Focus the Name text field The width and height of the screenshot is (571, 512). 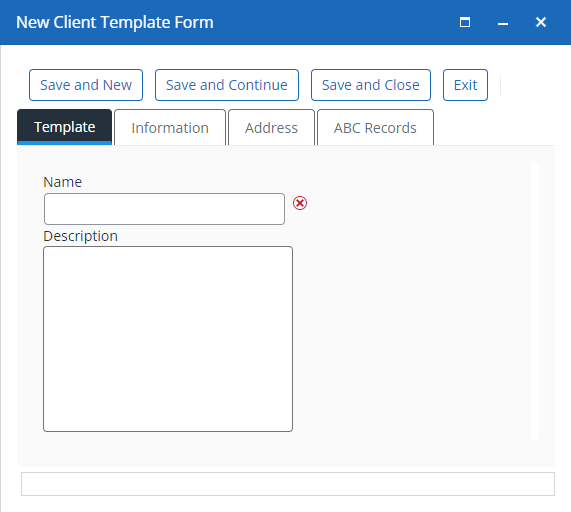pyautogui.click(x=164, y=209)
